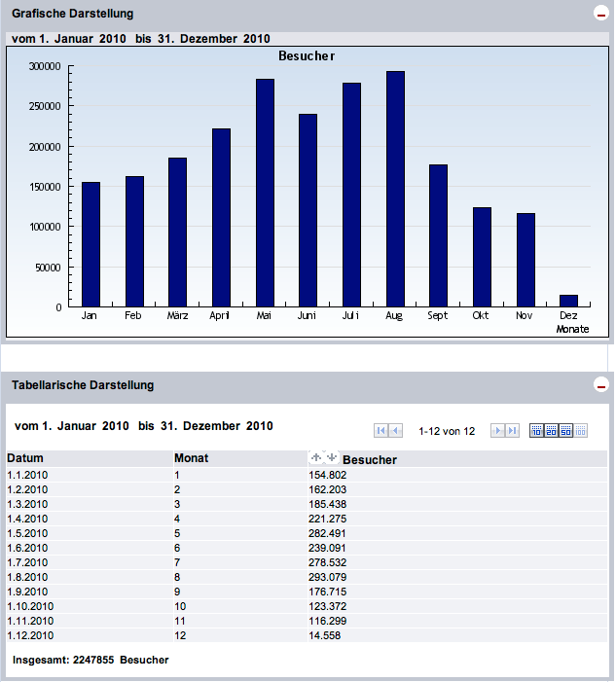The image size is (616, 682).
Task: Collapse the Grafische Darstellung panel
Action: [600, 14]
